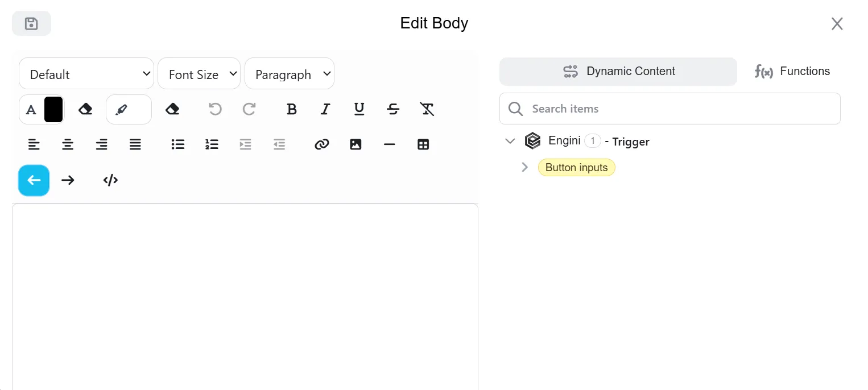Redo the last edit
Image resolution: width=868 pixels, height=390 pixels.
249,109
